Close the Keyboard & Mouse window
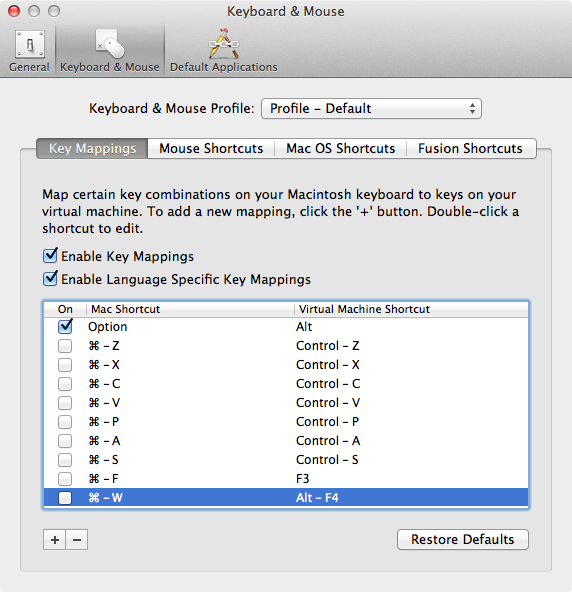The height and width of the screenshot is (592, 572). coord(14,11)
